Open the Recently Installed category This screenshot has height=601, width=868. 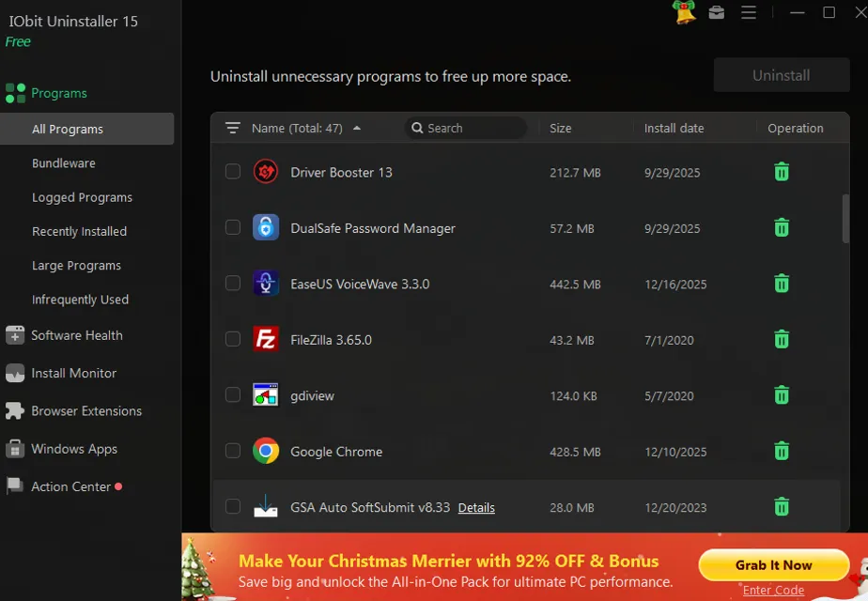[x=79, y=231]
